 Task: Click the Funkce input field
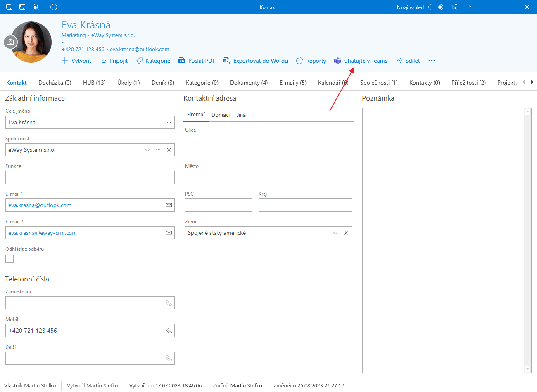(x=90, y=177)
